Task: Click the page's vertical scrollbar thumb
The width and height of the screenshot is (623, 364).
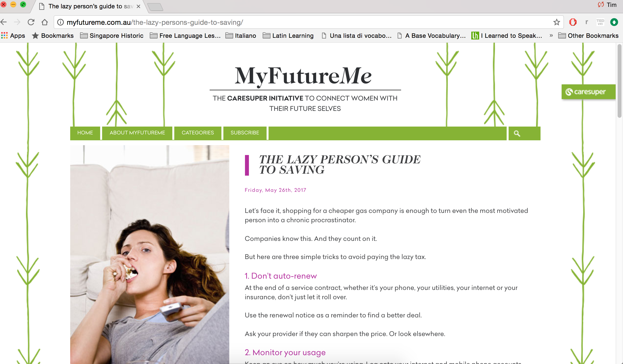Action: 619,81
